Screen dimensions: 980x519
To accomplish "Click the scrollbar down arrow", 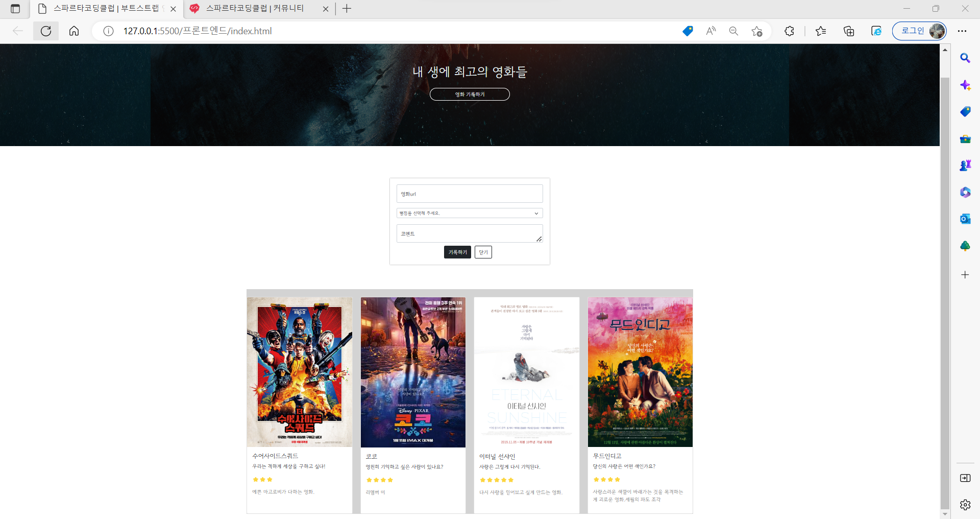I will coord(945,514).
